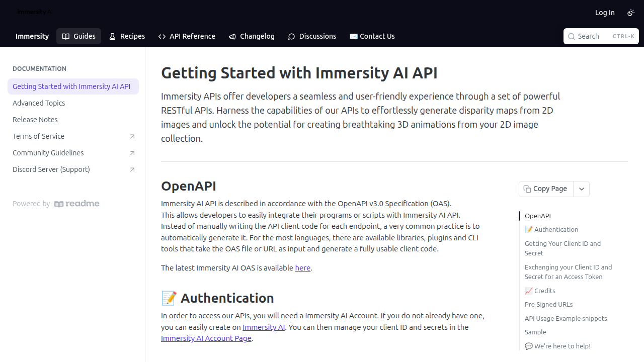
Task: Click the Authentication section heading
Action: [217, 298]
